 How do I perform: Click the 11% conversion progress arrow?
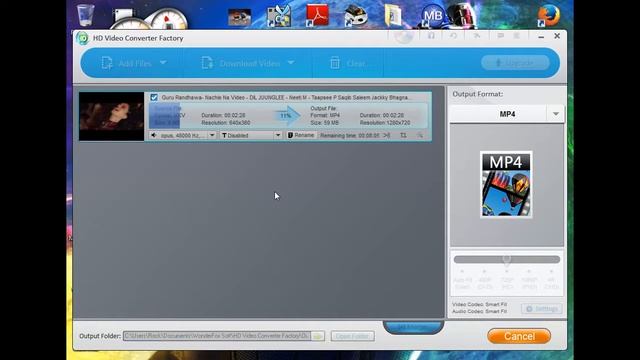click(287, 116)
